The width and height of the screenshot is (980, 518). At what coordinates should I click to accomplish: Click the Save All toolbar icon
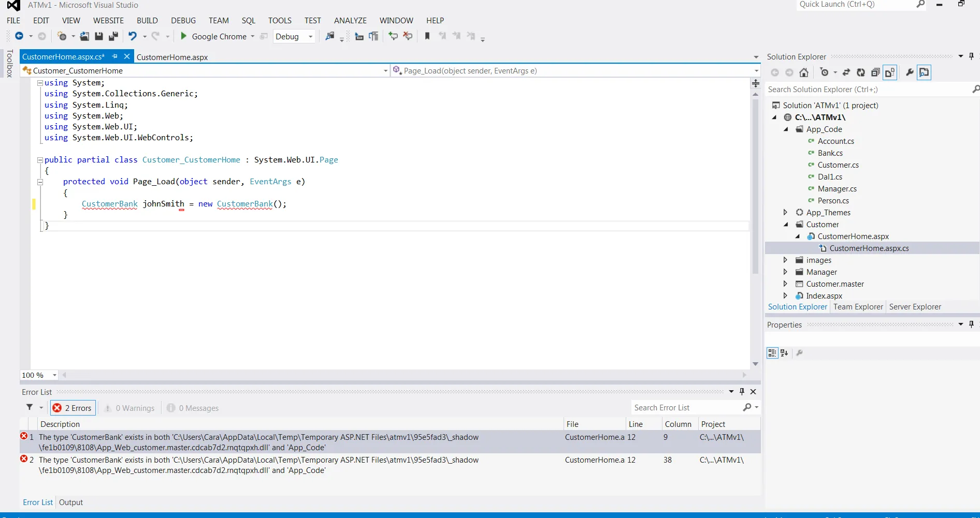[x=113, y=36]
